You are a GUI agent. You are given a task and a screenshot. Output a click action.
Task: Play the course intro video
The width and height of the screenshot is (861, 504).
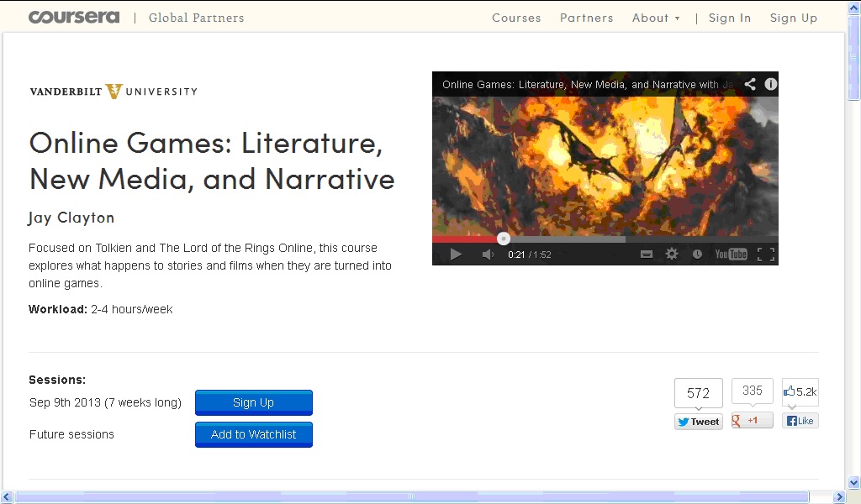click(456, 255)
